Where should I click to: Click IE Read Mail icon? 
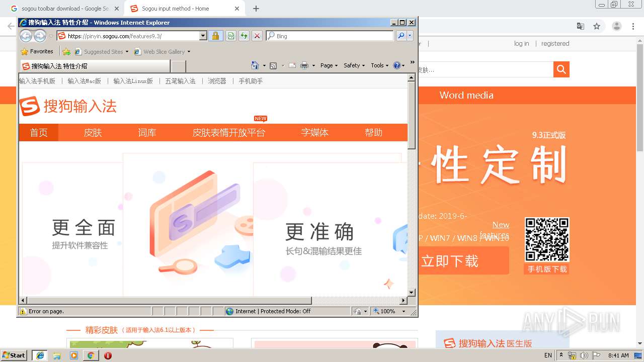[x=292, y=65]
